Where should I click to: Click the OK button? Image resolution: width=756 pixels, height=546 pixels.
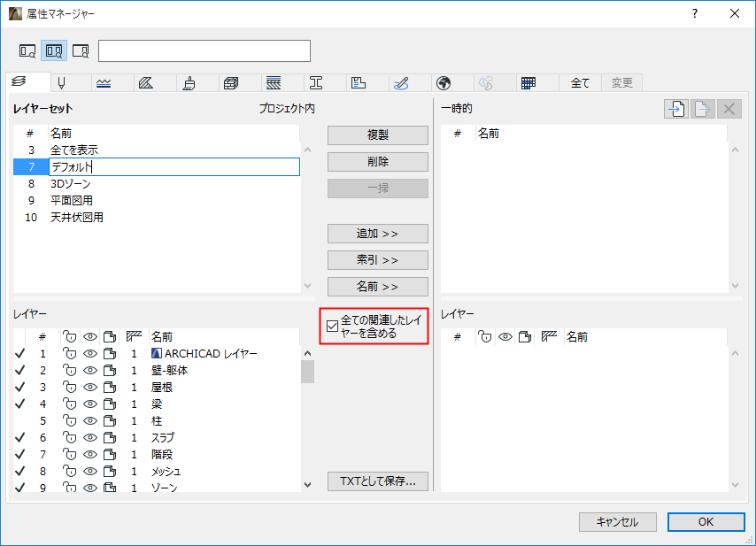706,522
